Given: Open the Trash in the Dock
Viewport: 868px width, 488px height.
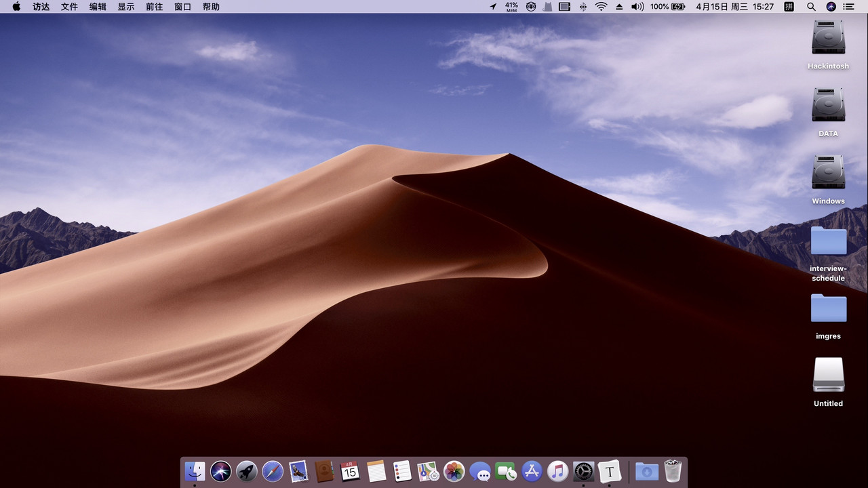Looking at the screenshot, I should click(x=673, y=470).
